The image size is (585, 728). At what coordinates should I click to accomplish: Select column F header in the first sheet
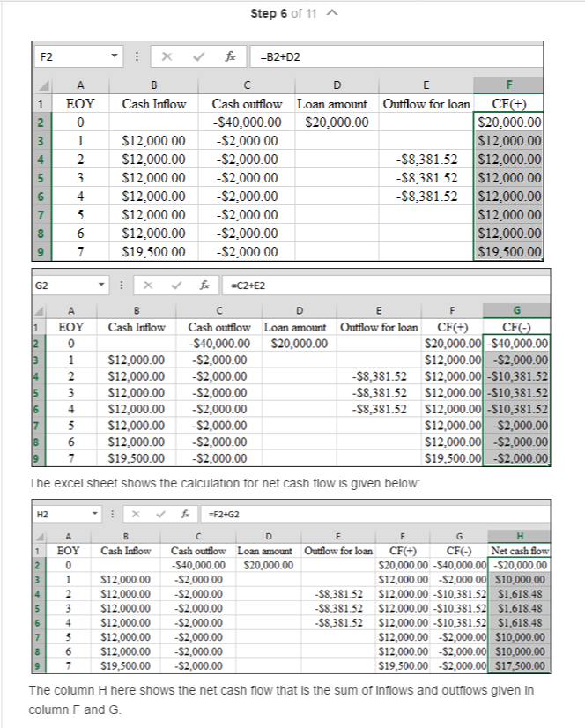(508, 85)
